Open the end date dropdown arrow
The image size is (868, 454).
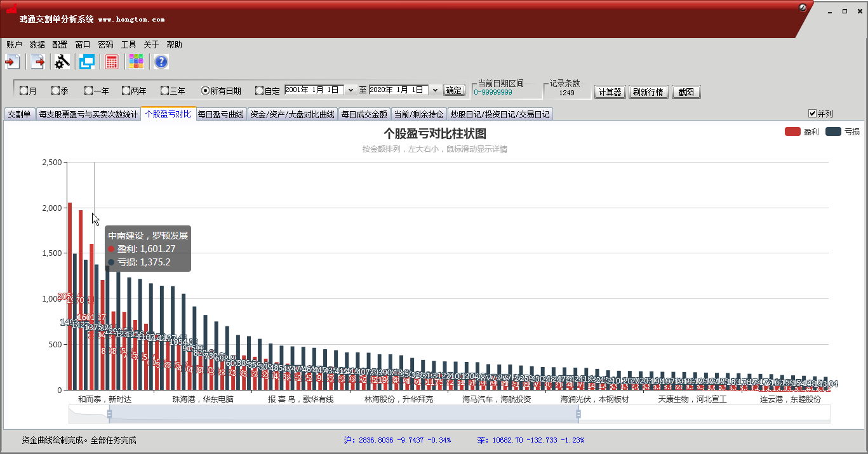435,90
